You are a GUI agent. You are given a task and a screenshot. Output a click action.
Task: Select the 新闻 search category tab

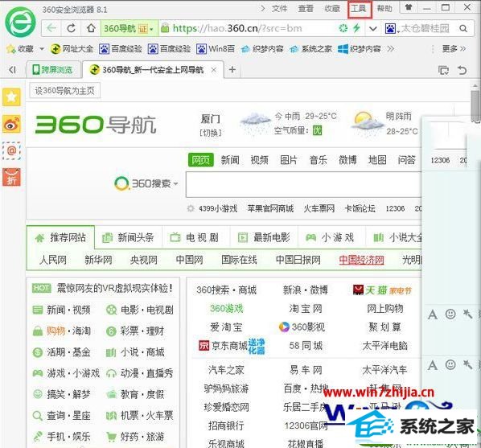(x=230, y=160)
